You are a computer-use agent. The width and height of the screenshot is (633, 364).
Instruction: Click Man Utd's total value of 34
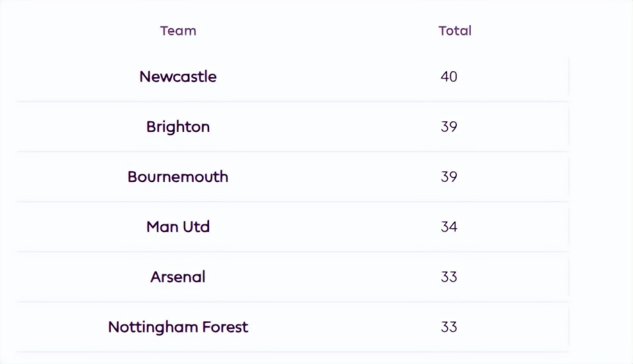449,227
